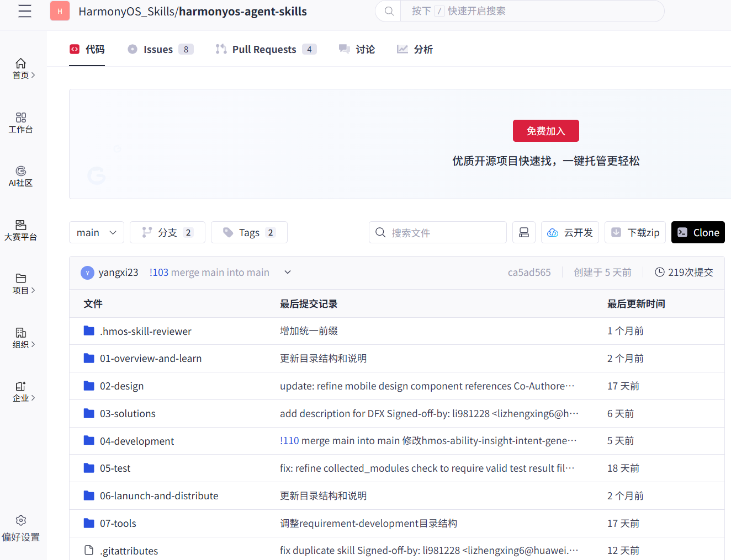The height and width of the screenshot is (560, 731).
Task: Open the 04-development folder
Action: (137, 441)
